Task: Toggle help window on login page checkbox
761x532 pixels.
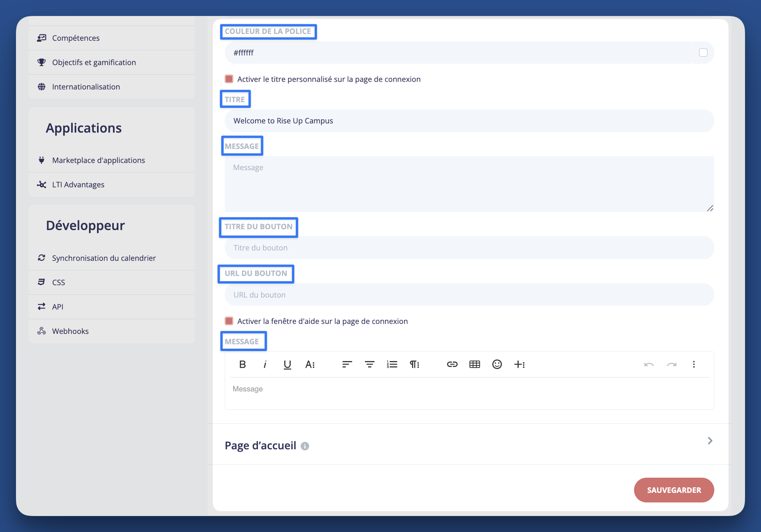Action: coord(229,321)
